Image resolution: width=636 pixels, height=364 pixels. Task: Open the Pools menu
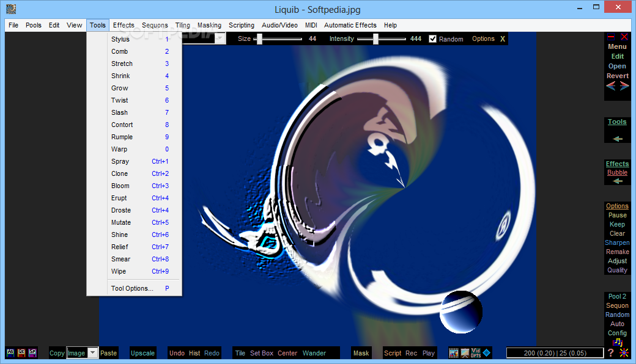[x=33, y=25]
